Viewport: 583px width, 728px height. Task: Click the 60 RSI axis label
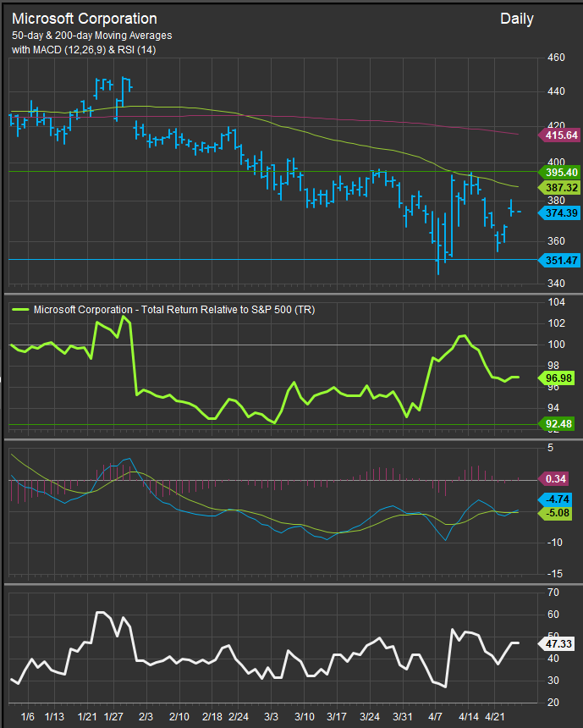tap(553, 615)
